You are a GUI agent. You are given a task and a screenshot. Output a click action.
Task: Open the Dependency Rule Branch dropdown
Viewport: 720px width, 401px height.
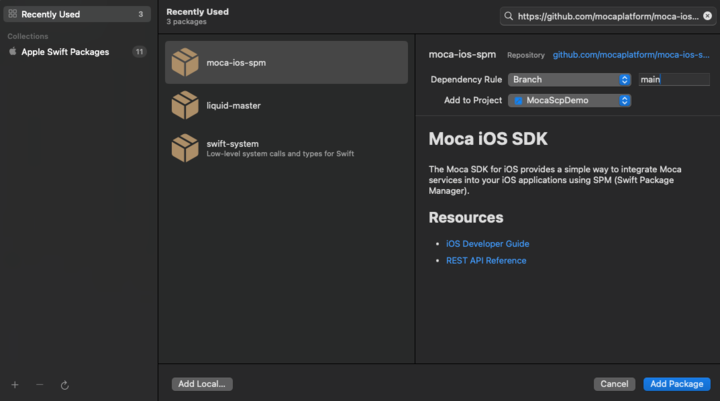point(569,79)
